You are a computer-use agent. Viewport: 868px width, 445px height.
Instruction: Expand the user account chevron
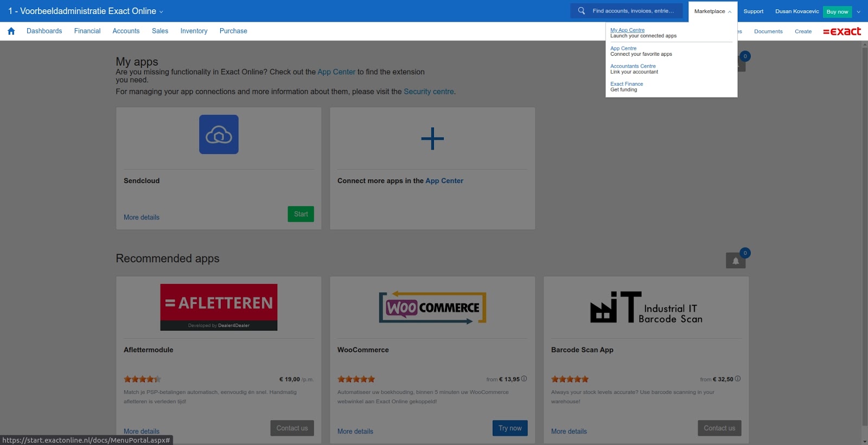[x=858, y=12]
